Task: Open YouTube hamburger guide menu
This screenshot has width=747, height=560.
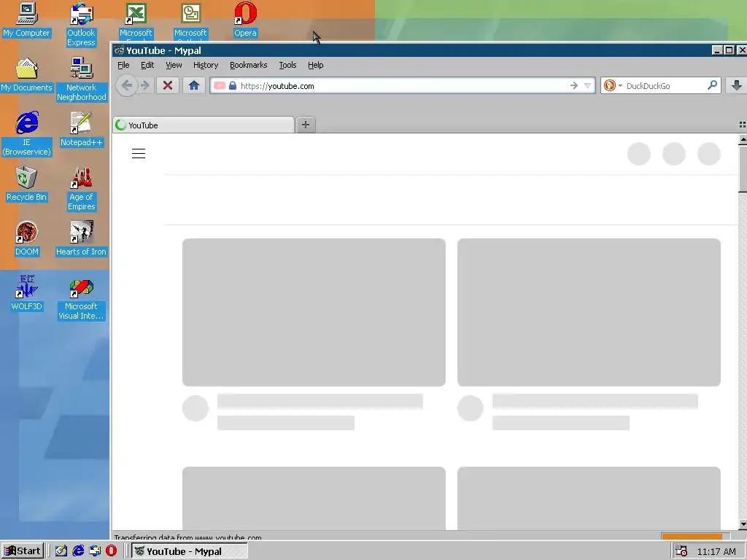Action: (139, 153)
